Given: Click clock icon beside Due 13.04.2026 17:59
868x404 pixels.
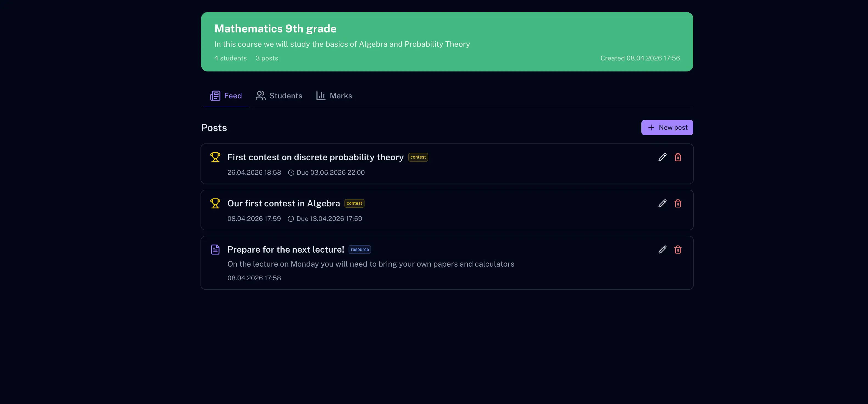Looking at the screenshot, I should coord(291,219).
